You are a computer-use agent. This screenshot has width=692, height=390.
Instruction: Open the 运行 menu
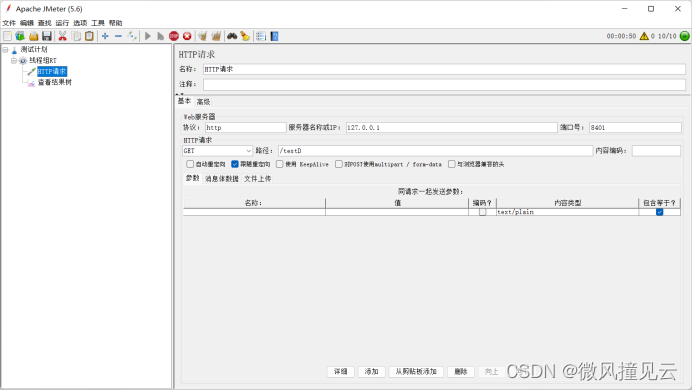click(x=62, y=23)
